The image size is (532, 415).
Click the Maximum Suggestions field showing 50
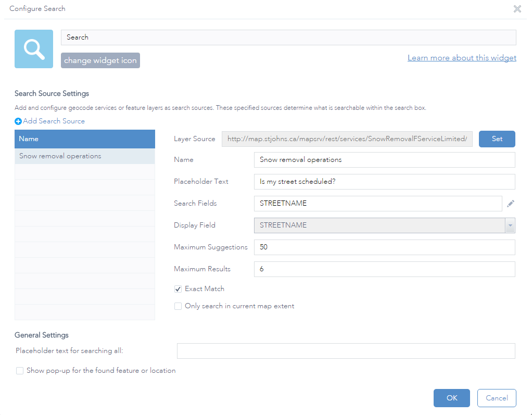384,247
